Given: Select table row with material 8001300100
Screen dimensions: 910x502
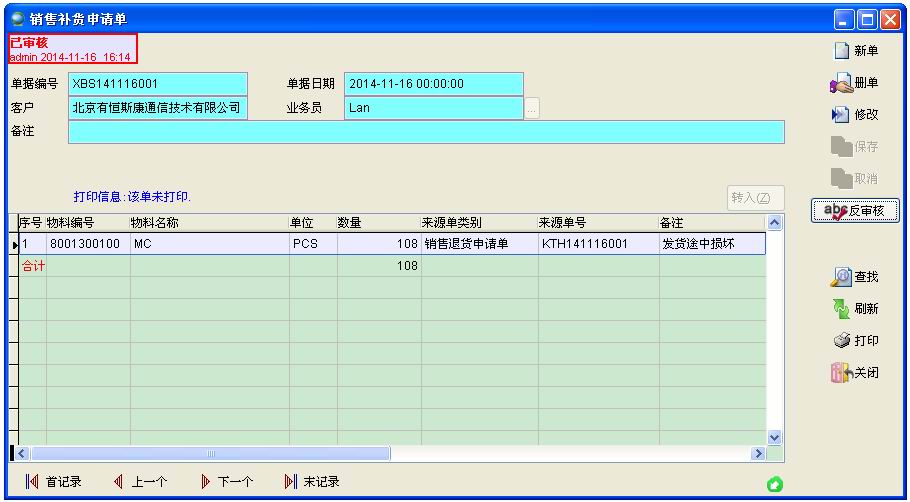Looking at the screenshot, I should pyautogui.click(x=85, y=243).
